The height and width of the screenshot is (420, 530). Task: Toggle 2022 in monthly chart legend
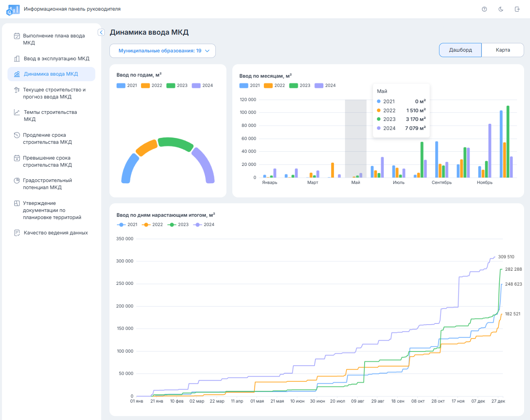coord(274,85)
